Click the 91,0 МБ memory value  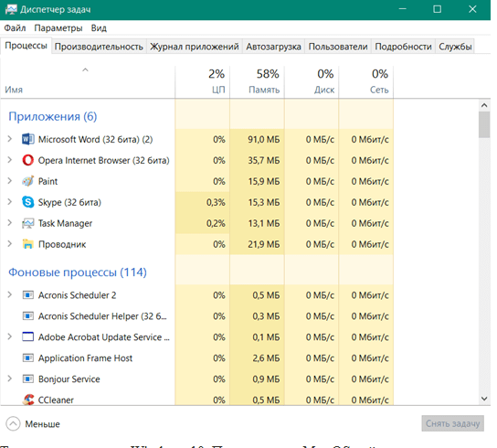(264, 139)
